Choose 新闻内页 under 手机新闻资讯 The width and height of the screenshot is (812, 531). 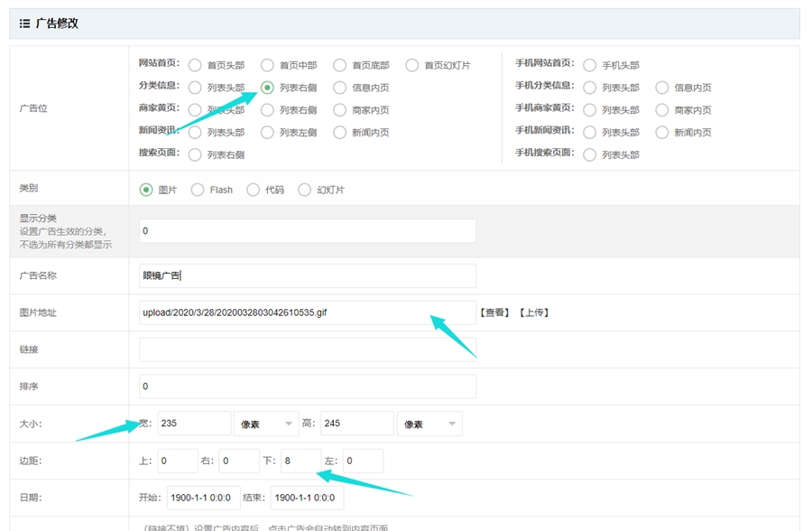[661, 132]
